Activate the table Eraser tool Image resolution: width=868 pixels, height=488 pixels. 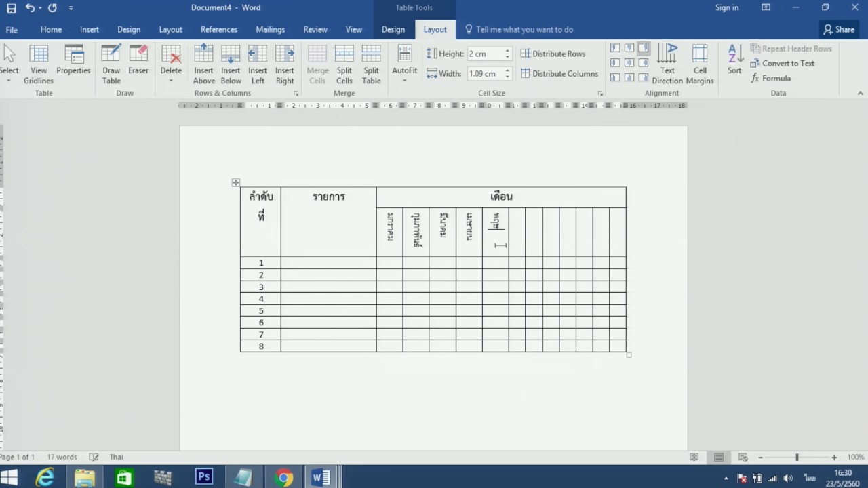(138, 60)
